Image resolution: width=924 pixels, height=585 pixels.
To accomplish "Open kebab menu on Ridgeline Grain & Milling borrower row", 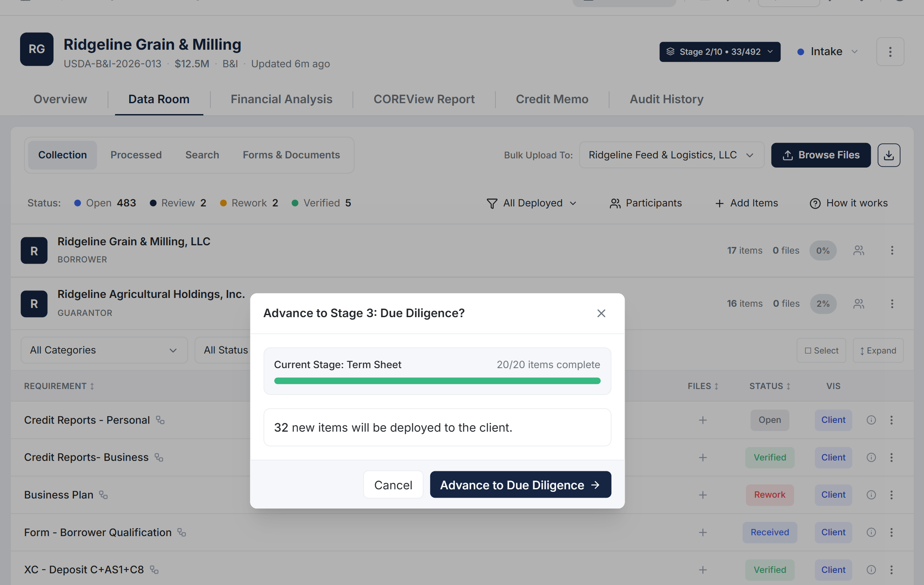I will click(x=892, y=250).
